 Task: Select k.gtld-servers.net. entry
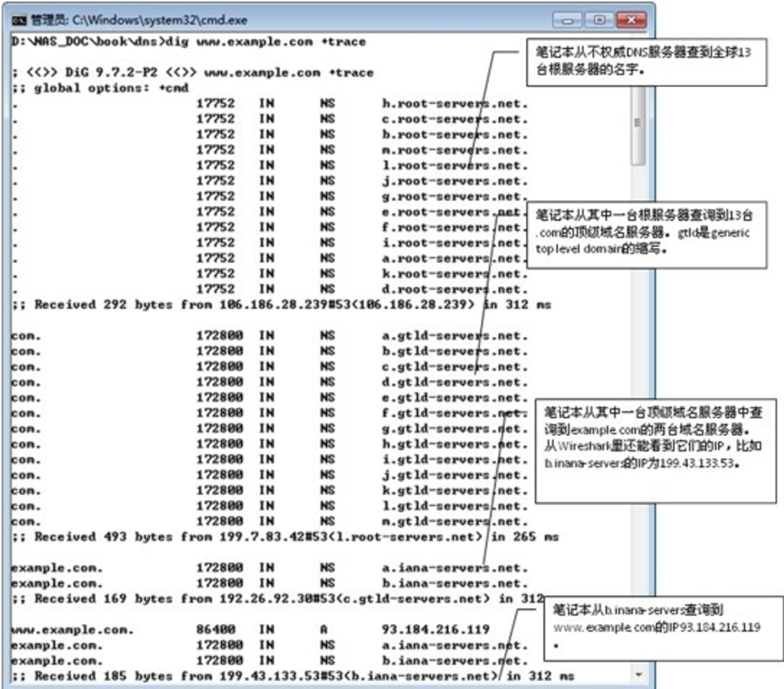[x=455, y=491]
